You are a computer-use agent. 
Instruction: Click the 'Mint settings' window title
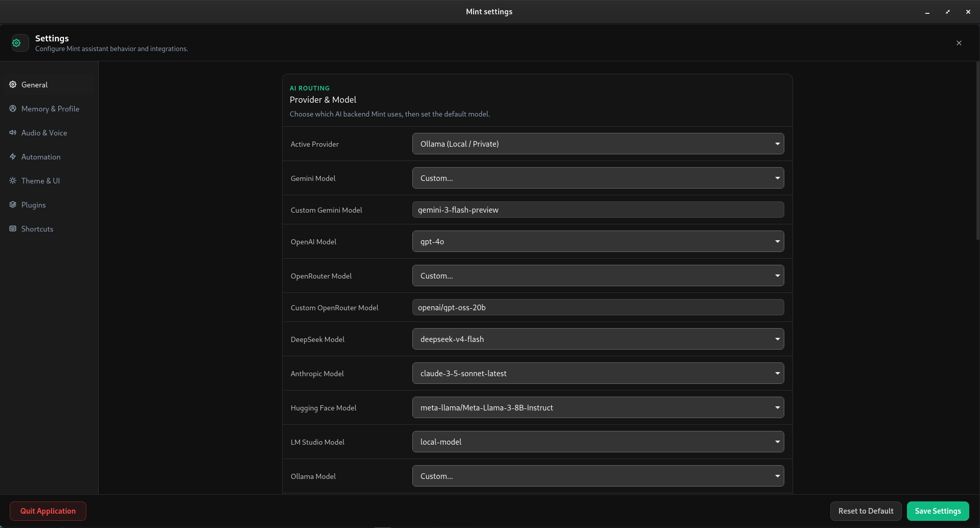[489, 12]
